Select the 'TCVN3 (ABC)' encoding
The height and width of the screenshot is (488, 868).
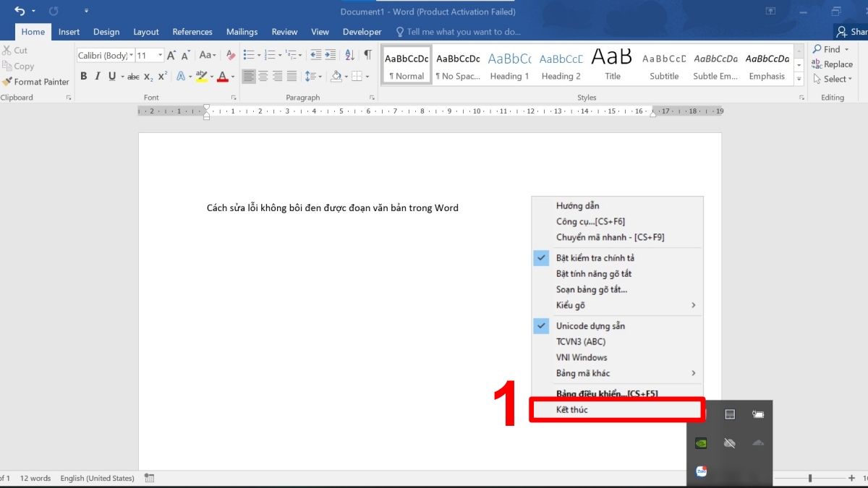tap(580, 342)
